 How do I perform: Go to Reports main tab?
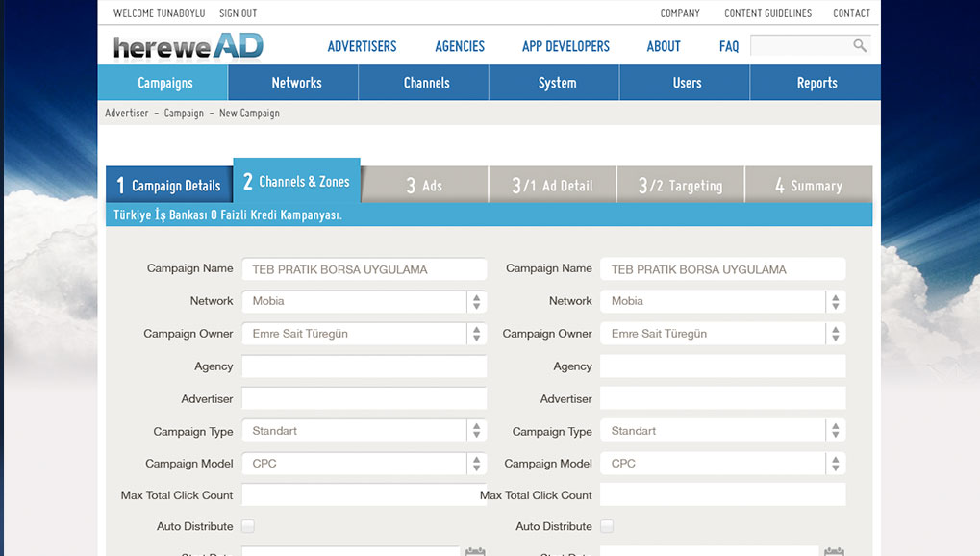click(x=816, y=83)
